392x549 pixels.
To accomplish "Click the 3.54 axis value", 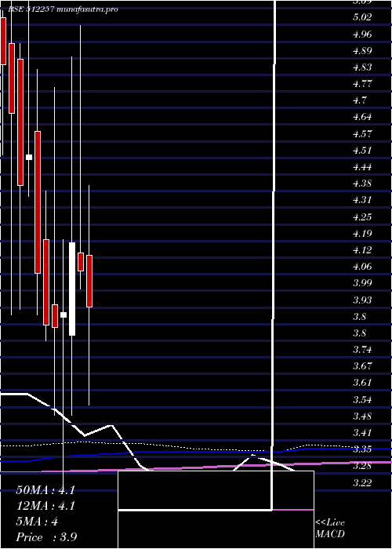I will coord(362,400).
